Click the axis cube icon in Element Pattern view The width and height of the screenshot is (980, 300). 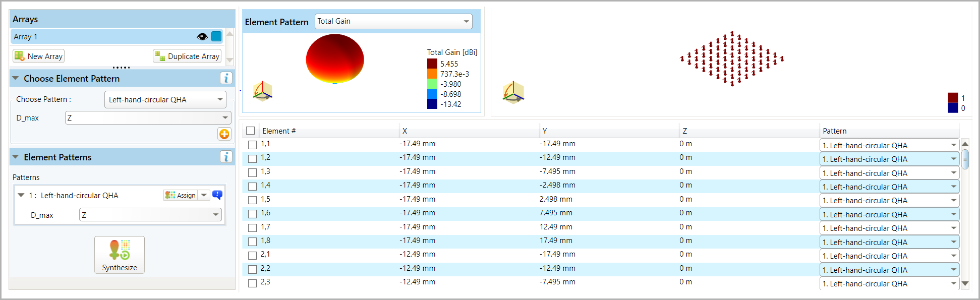click(263, 91)
